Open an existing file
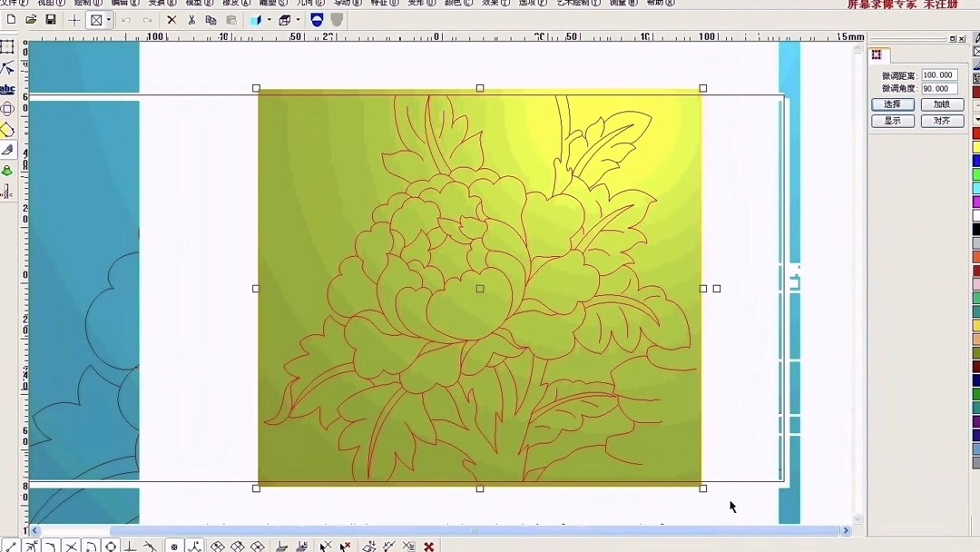The height and width of the screenshot is (552, 980). [31, 19]
